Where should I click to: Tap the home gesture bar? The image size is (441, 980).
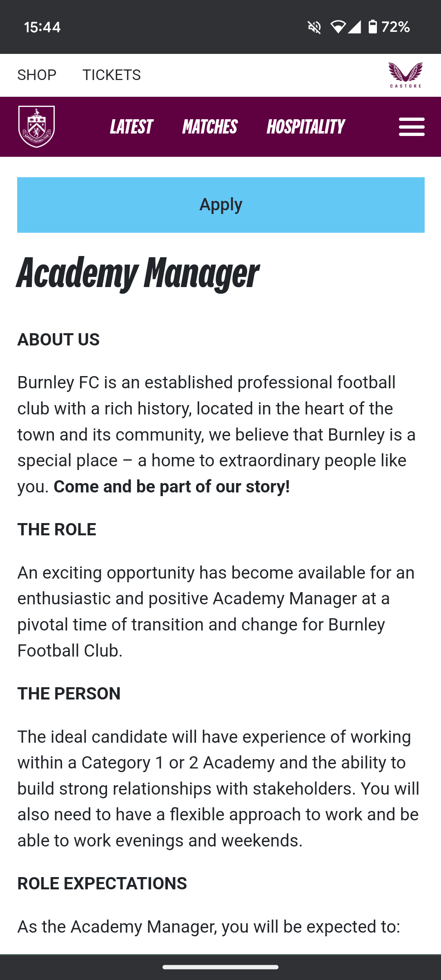point(220,967)
